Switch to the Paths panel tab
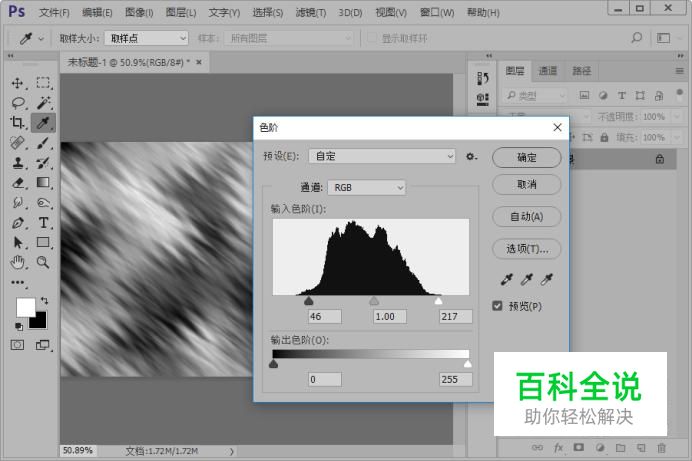 (x=581, y=71)
